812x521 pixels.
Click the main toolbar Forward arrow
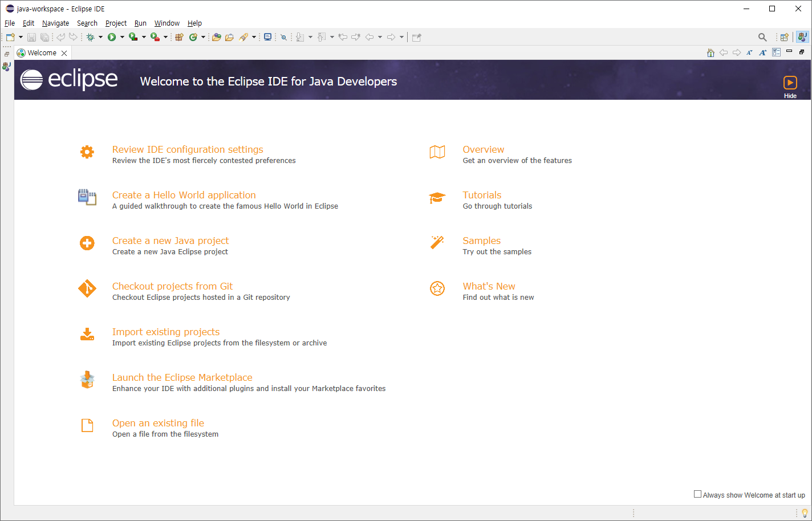(x=391, y=37)
